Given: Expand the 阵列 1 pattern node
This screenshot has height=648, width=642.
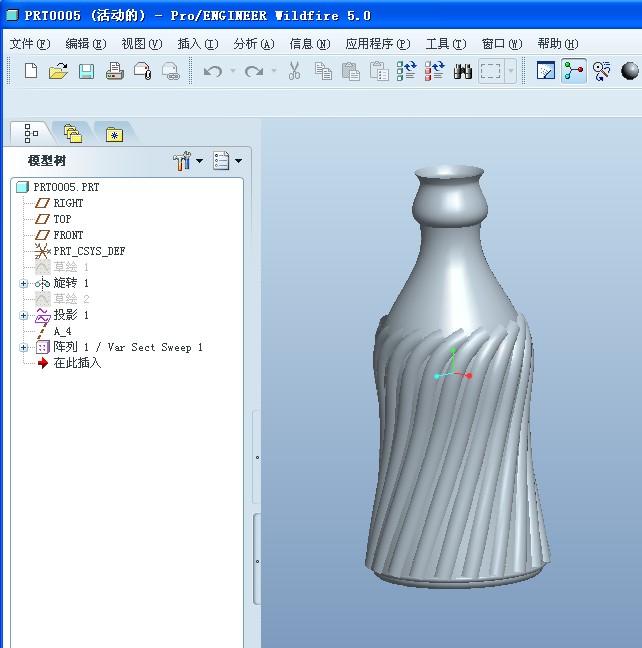Looking at the screenshot, I should pyautogui.click(x=24, y=348).
